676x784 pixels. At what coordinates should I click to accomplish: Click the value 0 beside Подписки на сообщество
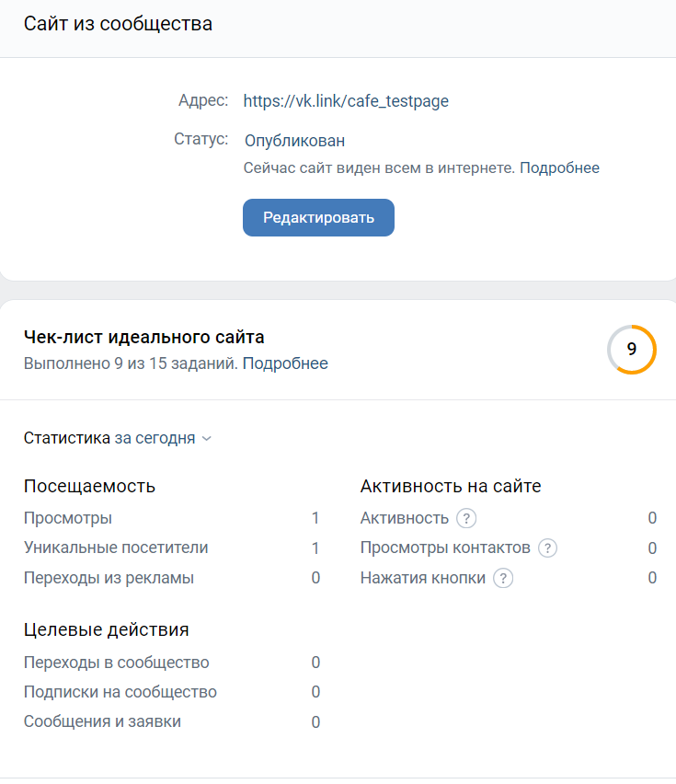315,692
